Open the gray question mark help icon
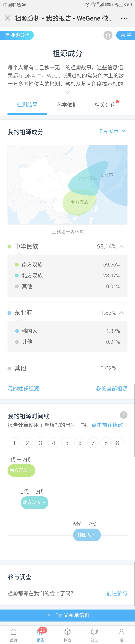 point(124,415)
